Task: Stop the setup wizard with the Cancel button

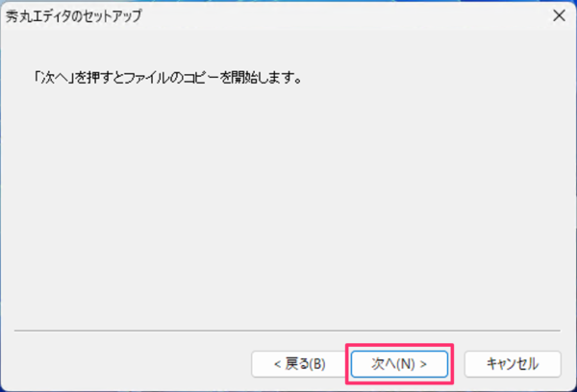Action: pyautogui.click(x=513, y=364)
